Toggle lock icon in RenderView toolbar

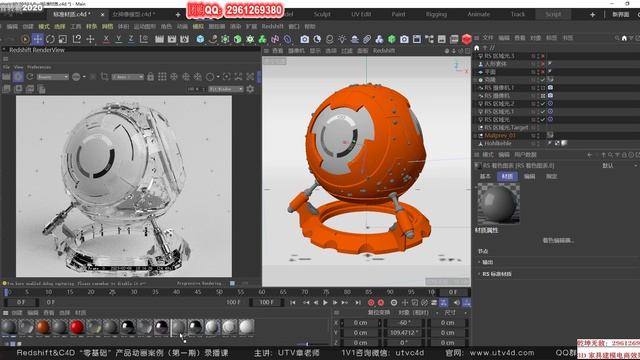click(x=150, y=77)
